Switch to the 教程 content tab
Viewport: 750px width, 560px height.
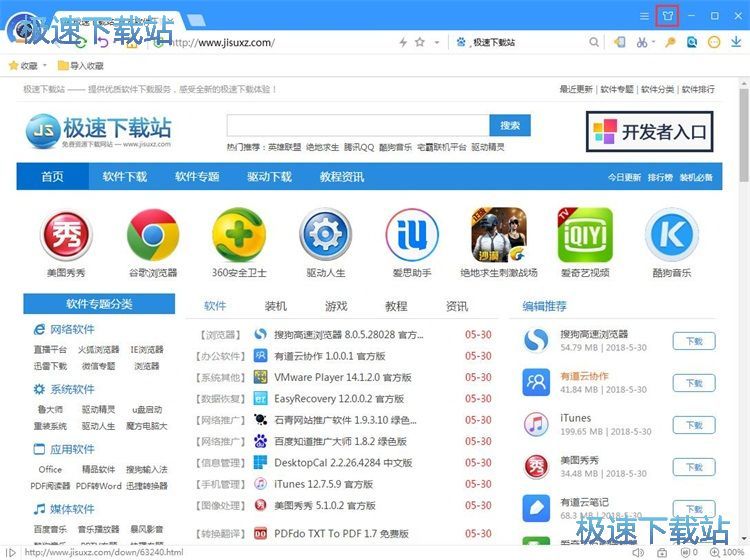click(397, 306)
